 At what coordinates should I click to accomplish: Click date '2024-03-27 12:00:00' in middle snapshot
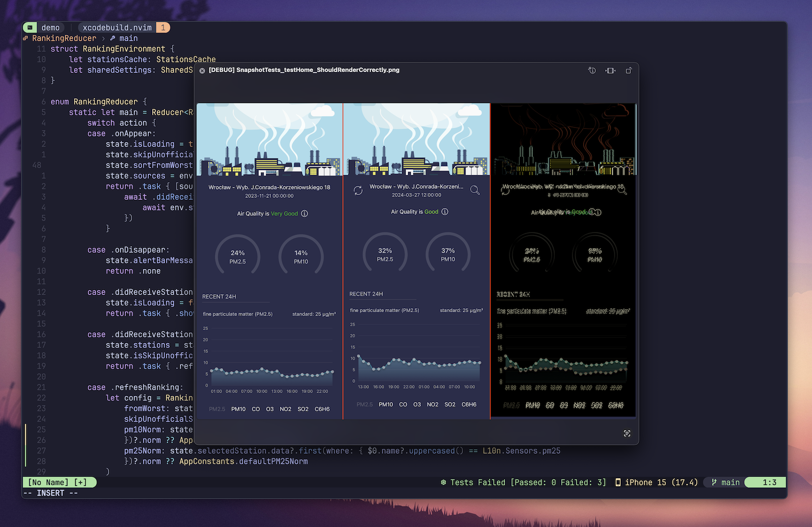click(x=416, y=195)
